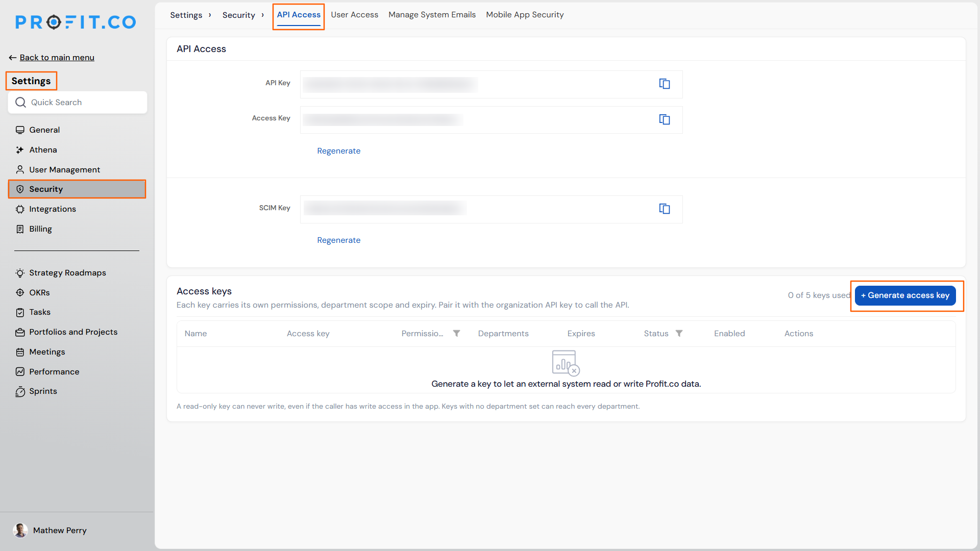Click the General sidebar icon
The height and width of the screenshot is (551, 980).
[20, 130]
